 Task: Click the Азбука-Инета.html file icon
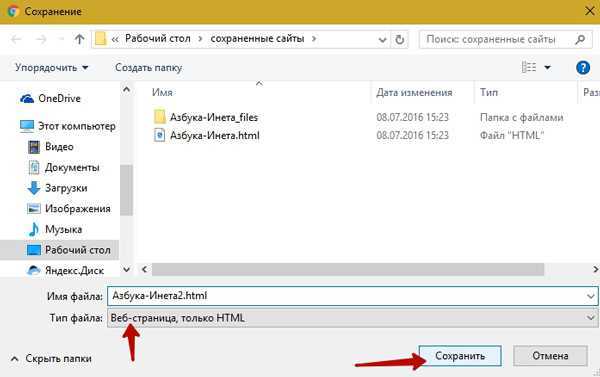tap(160, 135)
